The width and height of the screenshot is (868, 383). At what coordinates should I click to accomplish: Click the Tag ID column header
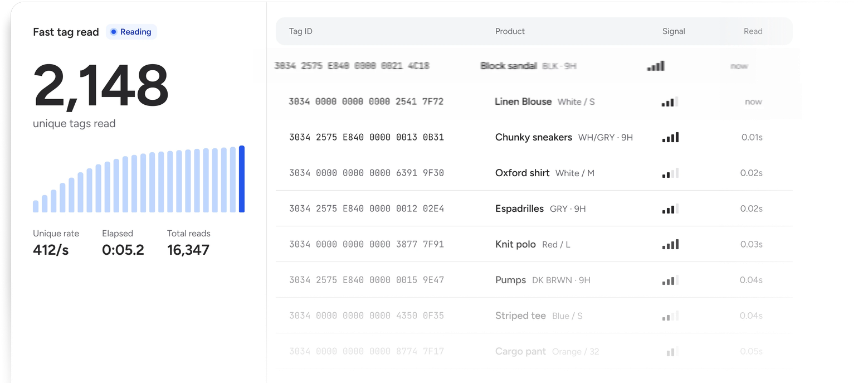tap(301, 31)
